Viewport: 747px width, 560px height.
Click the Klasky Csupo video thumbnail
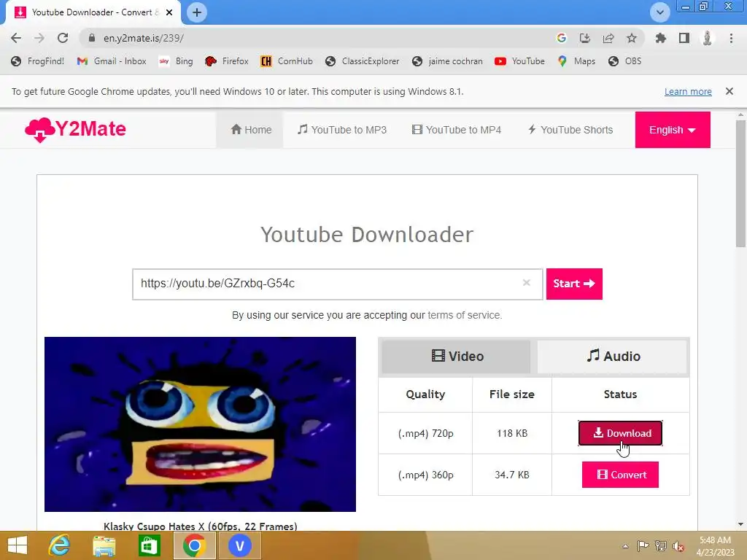click(200, 424)
